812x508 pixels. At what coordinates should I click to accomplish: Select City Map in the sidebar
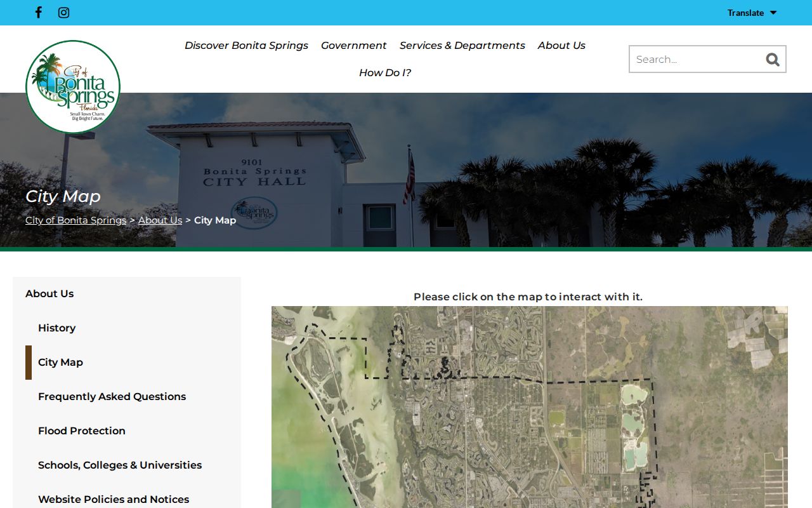(60, 362)
